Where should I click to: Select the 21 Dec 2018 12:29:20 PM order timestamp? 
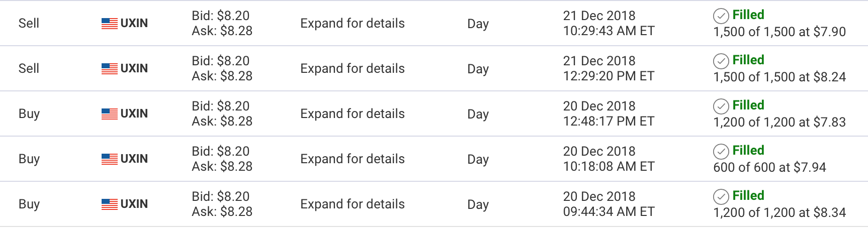point(609,69)
